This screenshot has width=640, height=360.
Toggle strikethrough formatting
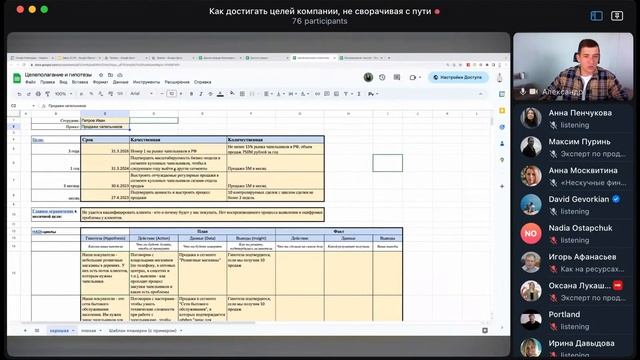tap(210, 94)
